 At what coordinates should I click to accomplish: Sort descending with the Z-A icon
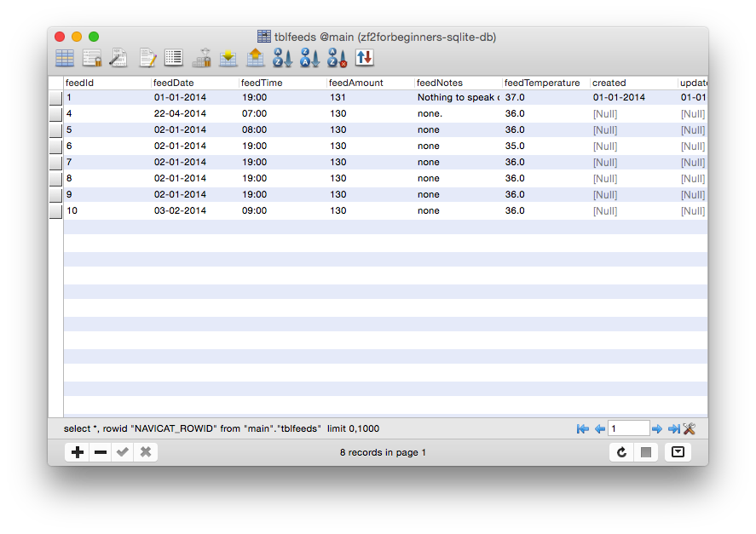309,58
